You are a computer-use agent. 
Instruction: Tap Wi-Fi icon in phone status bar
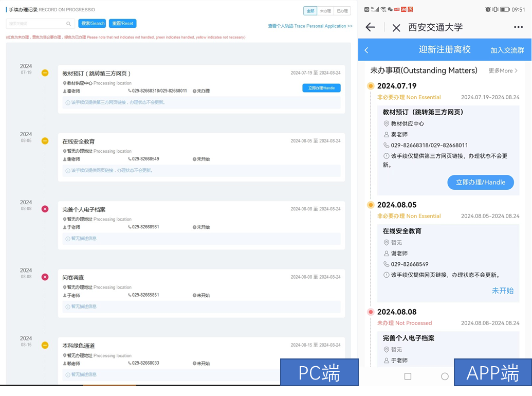click(383, 9)
